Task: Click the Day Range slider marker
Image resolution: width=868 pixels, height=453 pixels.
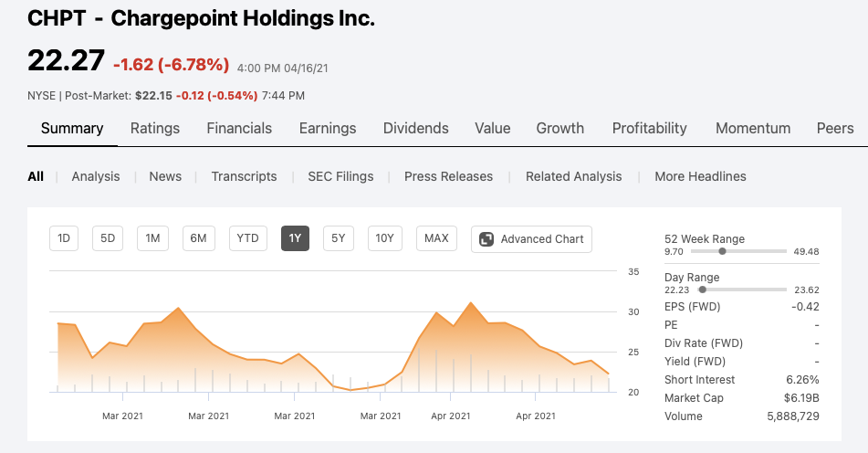Action: 703,290
